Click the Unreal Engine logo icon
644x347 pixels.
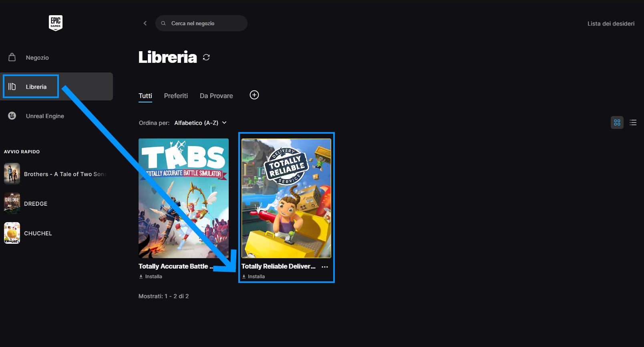coord(12,116)
